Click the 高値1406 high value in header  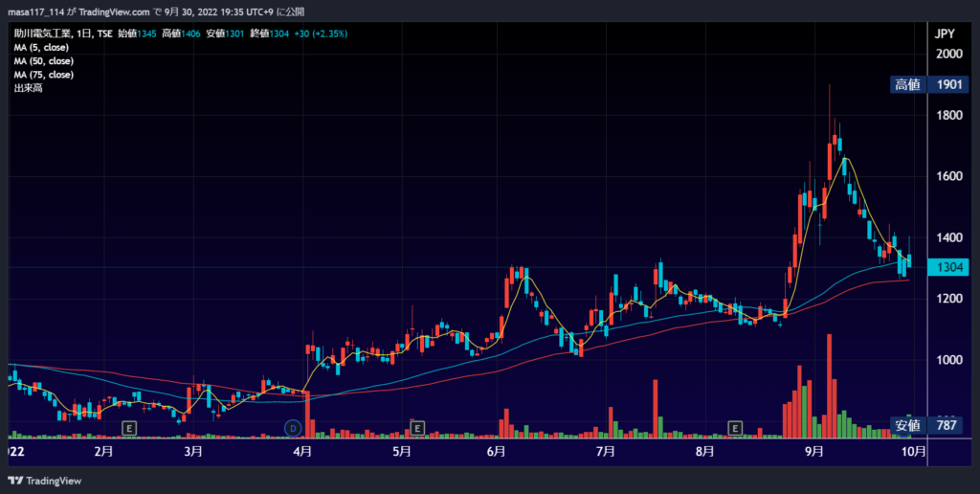click(181, 34)
